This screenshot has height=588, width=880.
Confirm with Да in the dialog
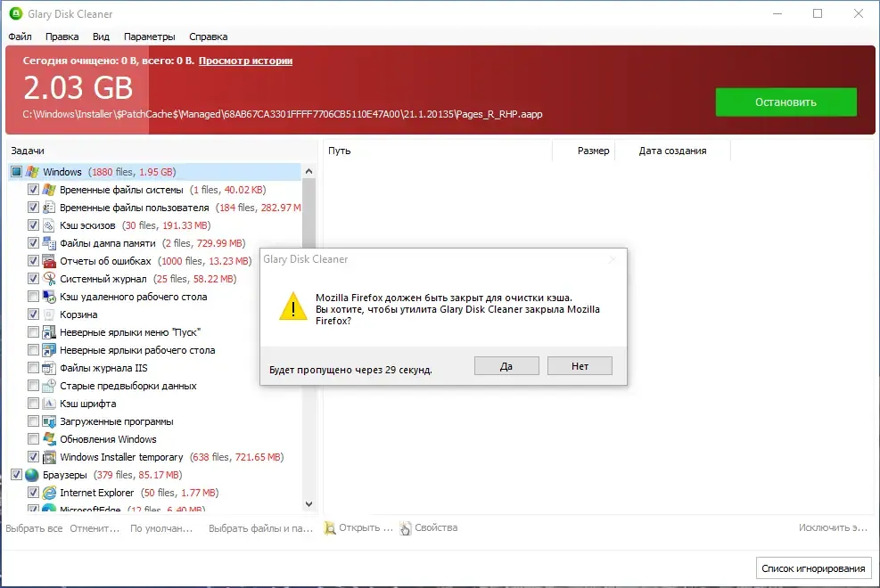pyautogui.click(x=506, y=366)
